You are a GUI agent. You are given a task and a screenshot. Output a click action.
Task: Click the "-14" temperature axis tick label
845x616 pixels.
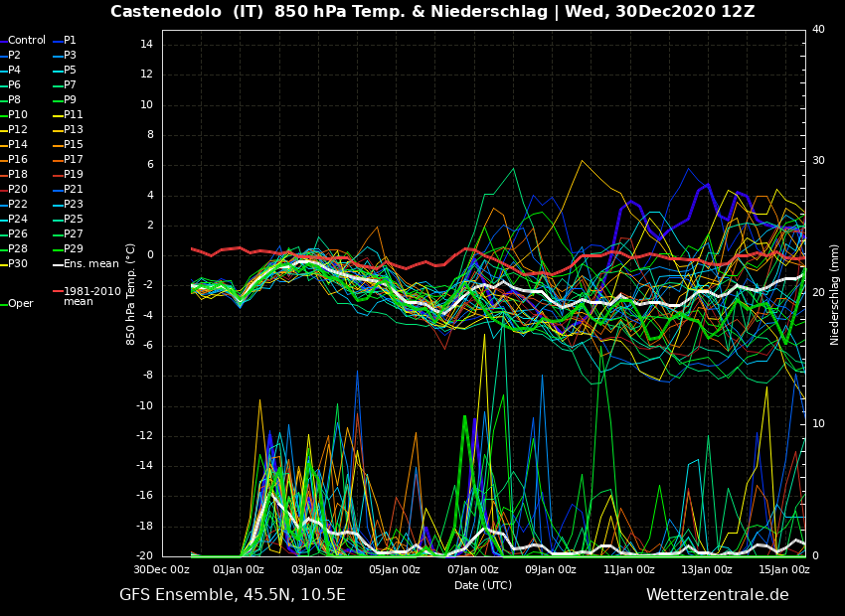144,466
